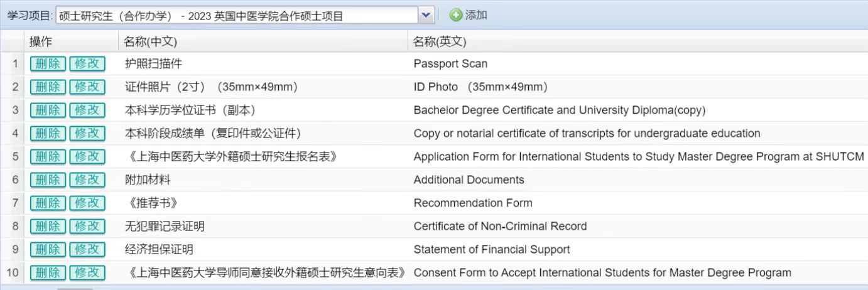Select the Additional Documents cell
868x290 pixels.
[x=637, y=180]
